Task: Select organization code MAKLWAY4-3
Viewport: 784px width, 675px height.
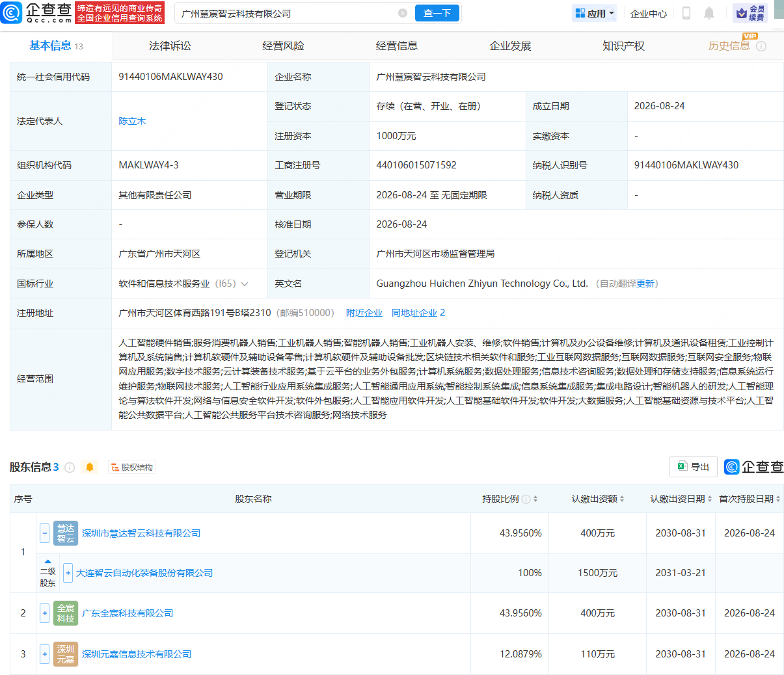Action: (x=148, y=165)
